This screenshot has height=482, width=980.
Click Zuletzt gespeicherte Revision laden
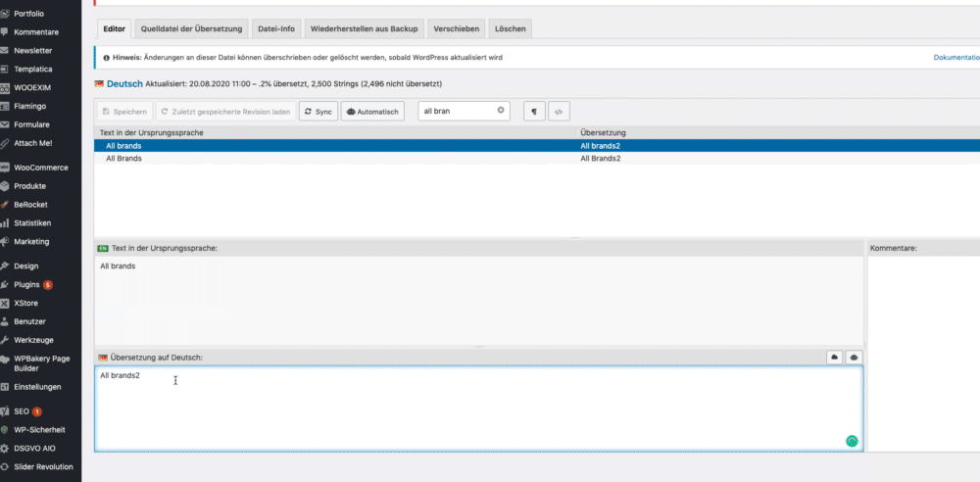(225, 112)
